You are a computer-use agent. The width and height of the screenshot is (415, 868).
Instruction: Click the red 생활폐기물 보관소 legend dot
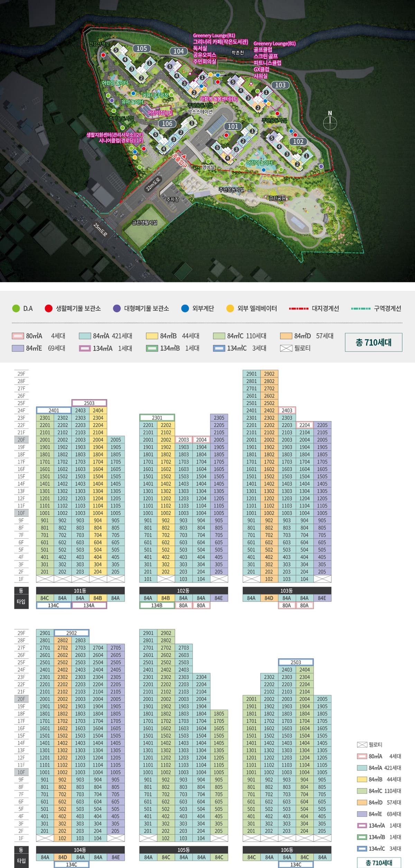click(x=49, y=308)
